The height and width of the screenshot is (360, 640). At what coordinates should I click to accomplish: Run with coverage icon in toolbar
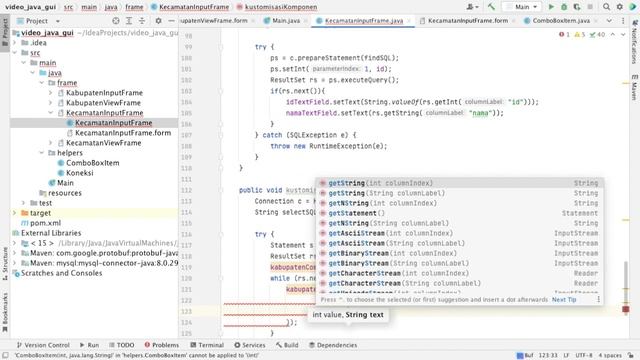577,7
